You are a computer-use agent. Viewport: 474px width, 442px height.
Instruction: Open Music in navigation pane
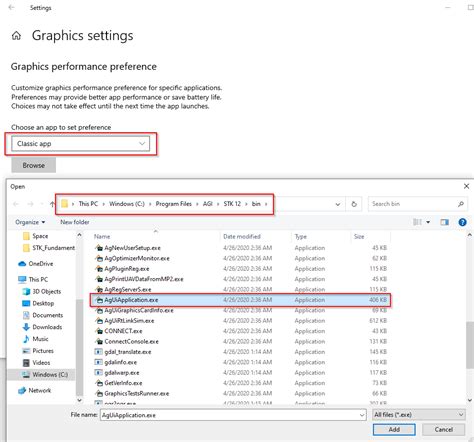pos(35,339)
